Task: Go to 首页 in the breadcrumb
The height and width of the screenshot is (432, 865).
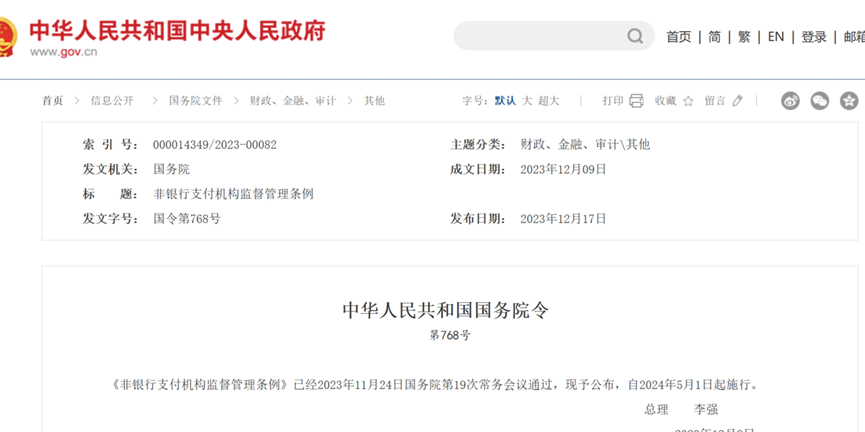Action: coord(52,101)
